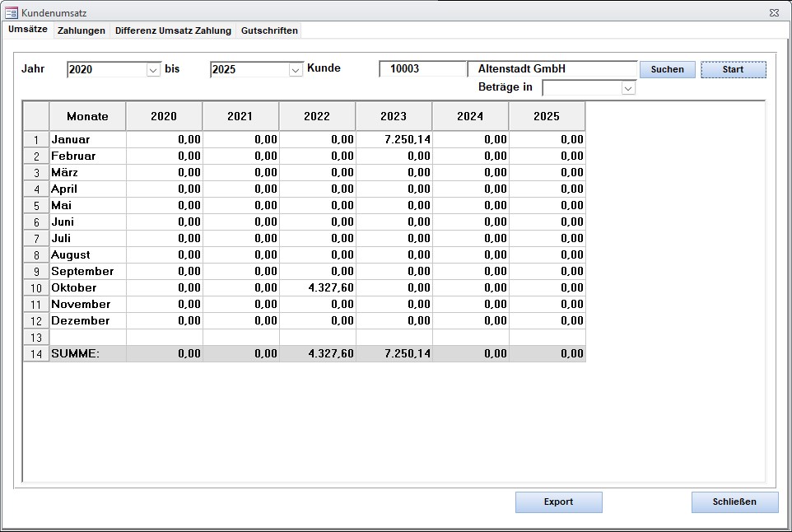The image size is (792, 532).
Task: Select the 2023 column header
Action: [394, 116]
